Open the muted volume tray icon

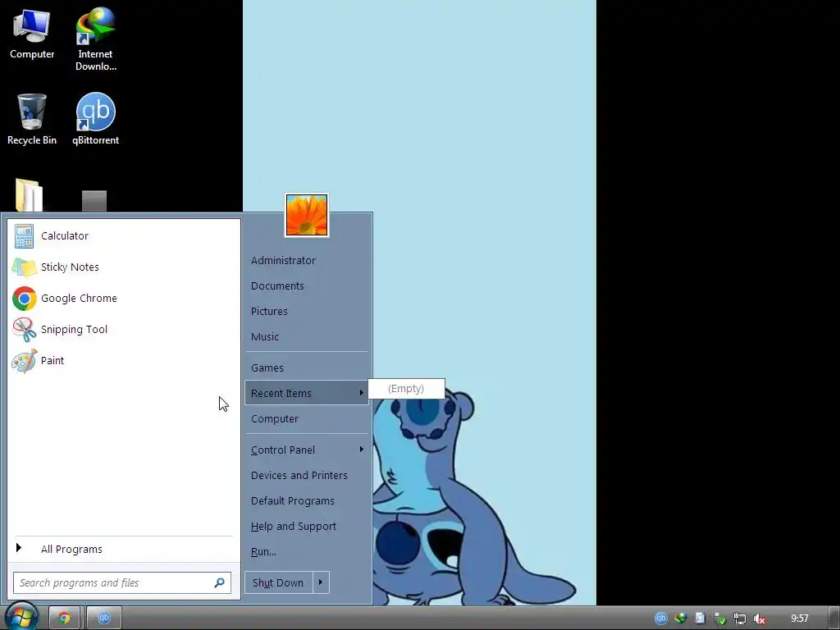tap(759, 619)
